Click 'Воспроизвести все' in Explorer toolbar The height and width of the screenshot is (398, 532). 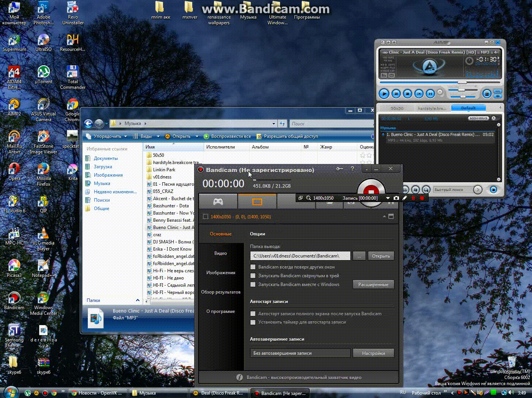pyautogui.click(x=227, y=136)
